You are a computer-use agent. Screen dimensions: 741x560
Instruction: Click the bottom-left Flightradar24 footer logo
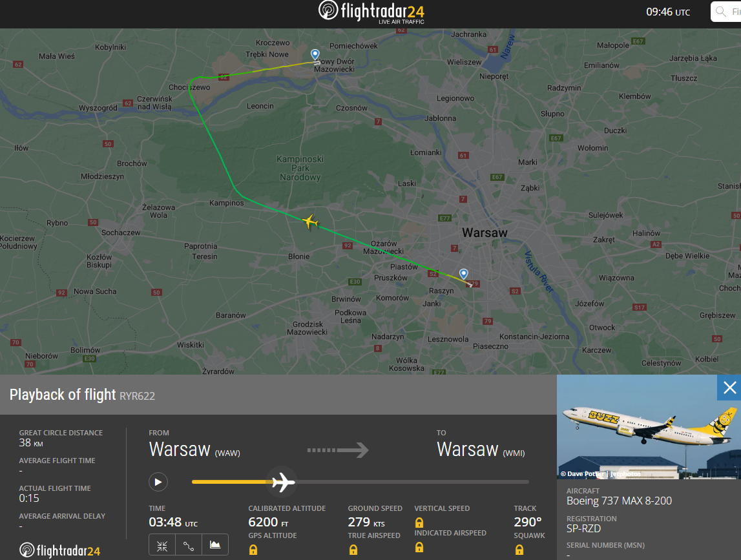tap(59, 550)
